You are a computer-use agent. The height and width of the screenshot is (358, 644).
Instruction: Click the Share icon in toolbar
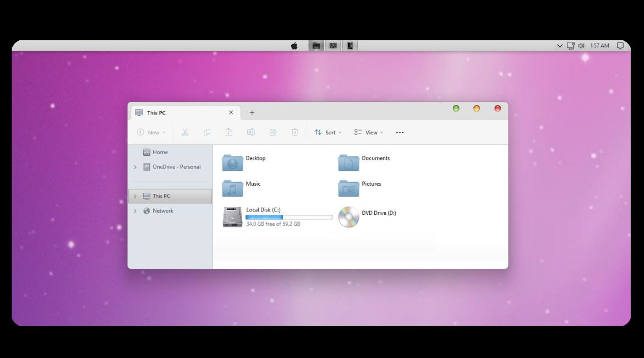click(272, 132)
